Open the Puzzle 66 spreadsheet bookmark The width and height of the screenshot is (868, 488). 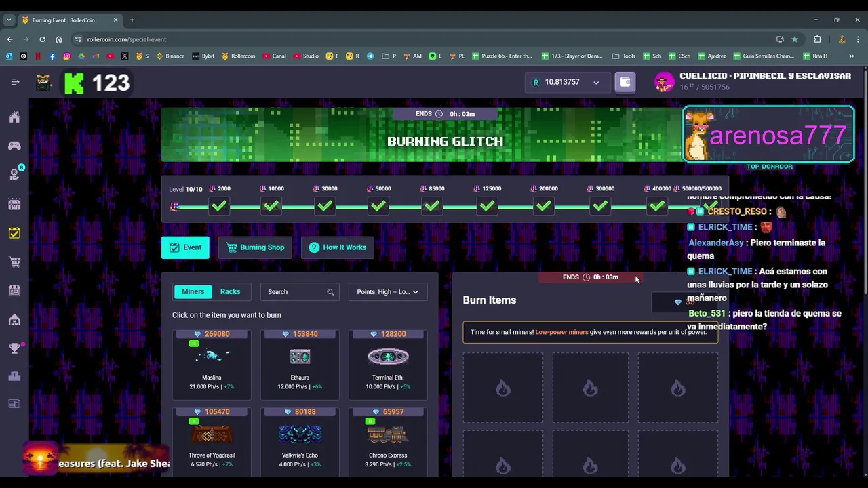tap(502, 56)
